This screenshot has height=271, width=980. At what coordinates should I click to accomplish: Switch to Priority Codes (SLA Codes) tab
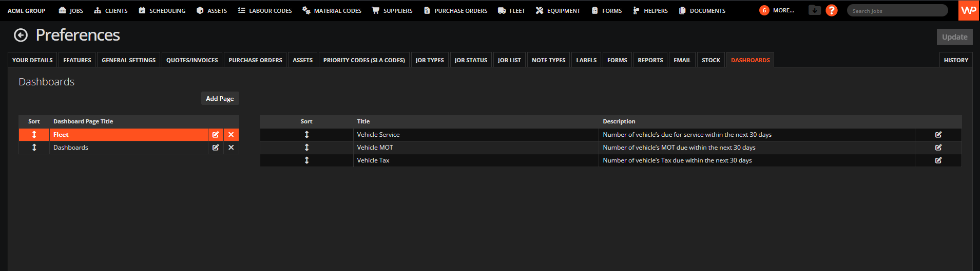click(x=364, y=60)
